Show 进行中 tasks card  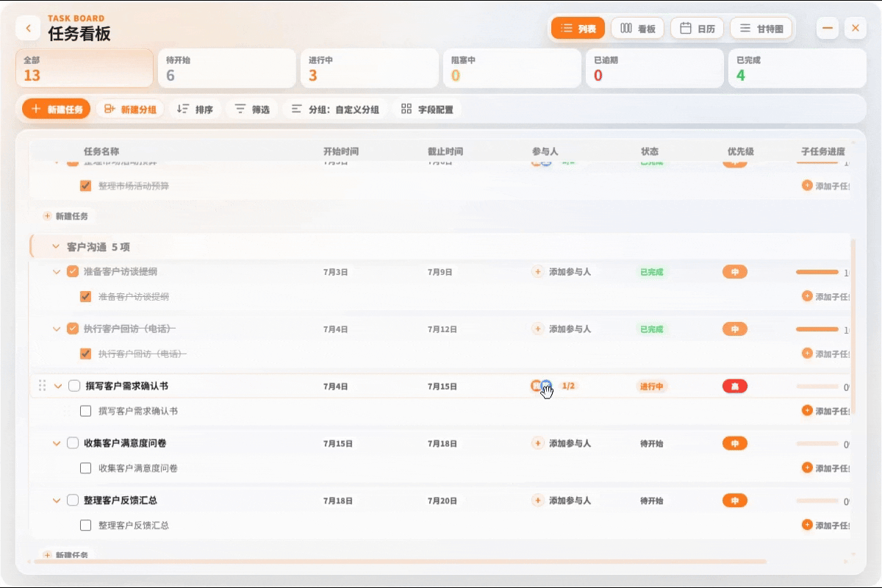tap(369, 68)
